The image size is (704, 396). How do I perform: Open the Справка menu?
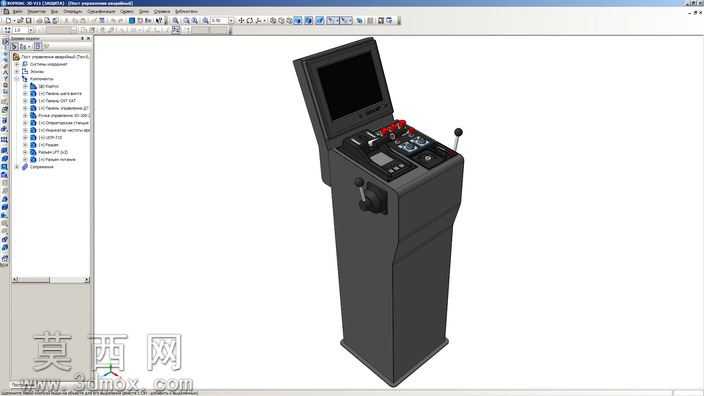coord(162,11)
